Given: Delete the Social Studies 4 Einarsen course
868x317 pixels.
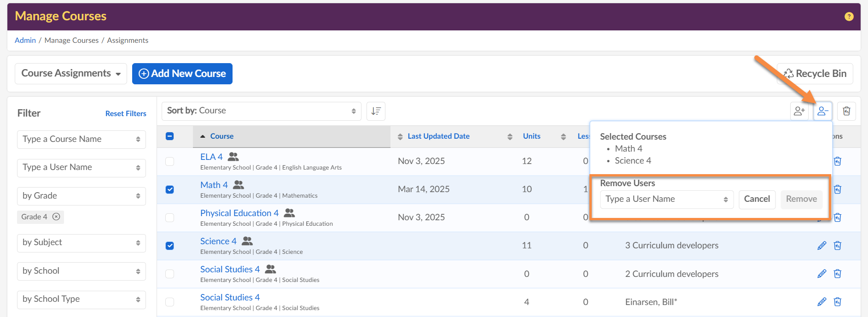Looking at the screenshot, I should tap(838, 302).
